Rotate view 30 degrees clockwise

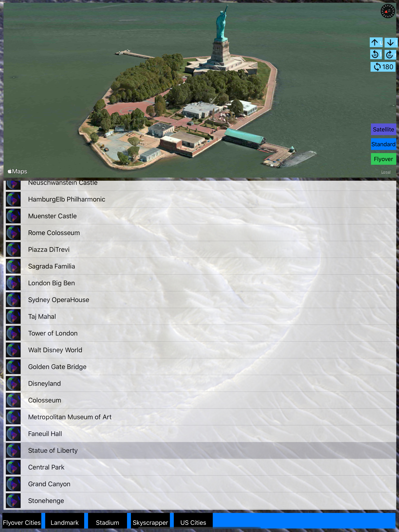[x=390, y=55]
